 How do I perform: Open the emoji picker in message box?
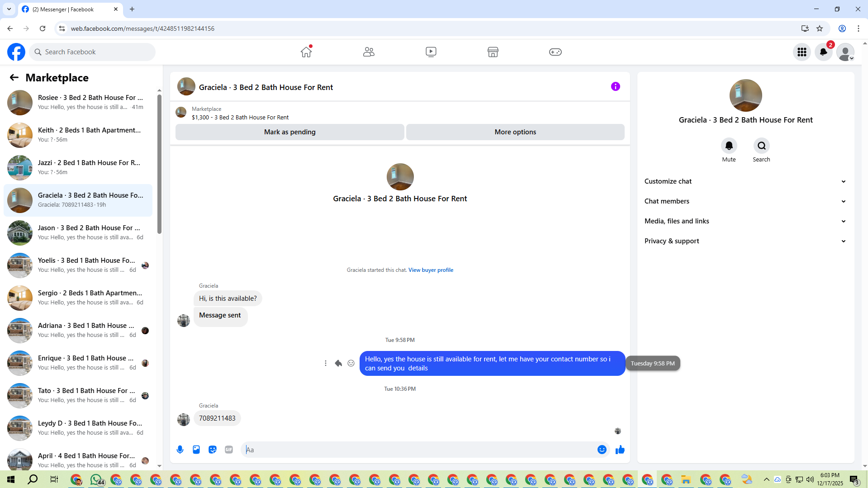602,450
